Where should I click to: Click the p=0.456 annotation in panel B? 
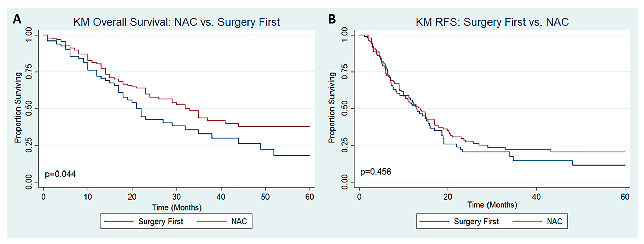click(x=375, y=172)
